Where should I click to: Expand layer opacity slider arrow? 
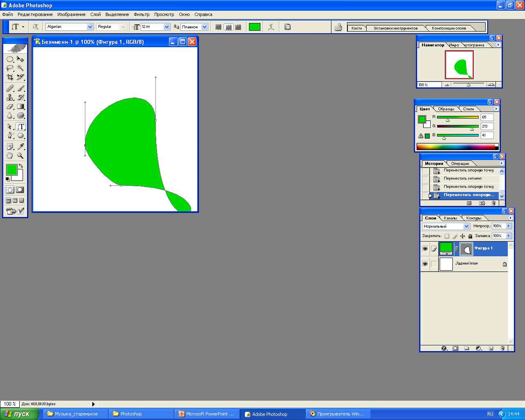[509, 226]
